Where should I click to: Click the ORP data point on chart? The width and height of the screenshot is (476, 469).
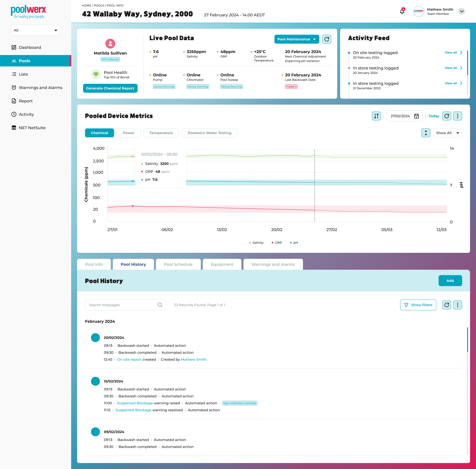(133, 206)
